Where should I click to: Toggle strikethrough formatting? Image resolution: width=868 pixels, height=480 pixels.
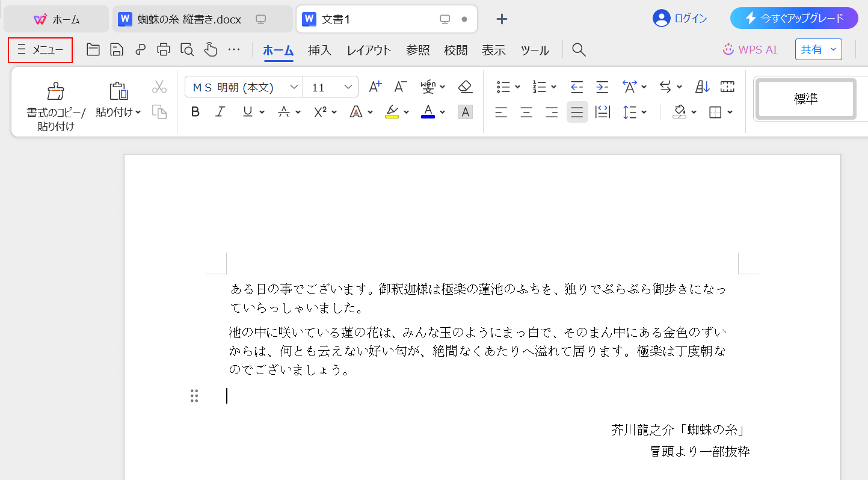284,112
